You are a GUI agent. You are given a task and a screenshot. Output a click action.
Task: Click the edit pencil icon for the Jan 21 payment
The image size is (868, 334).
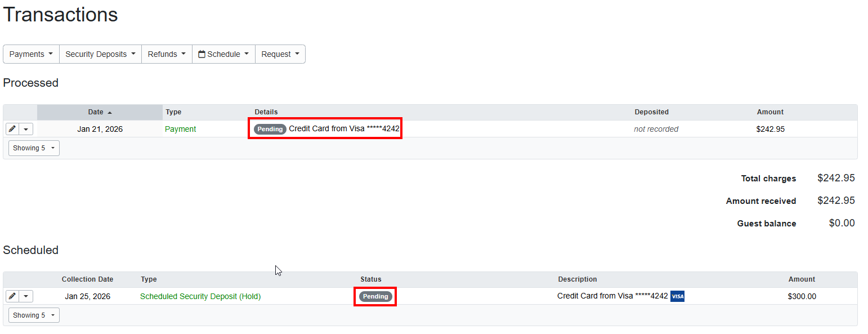[11, 128]
